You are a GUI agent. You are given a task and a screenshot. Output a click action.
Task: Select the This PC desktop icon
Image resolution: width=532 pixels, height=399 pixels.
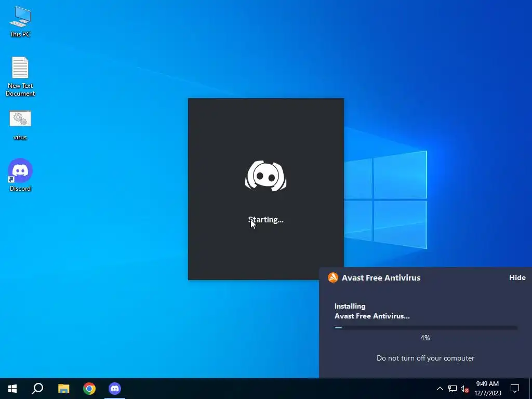click(20, 21)
